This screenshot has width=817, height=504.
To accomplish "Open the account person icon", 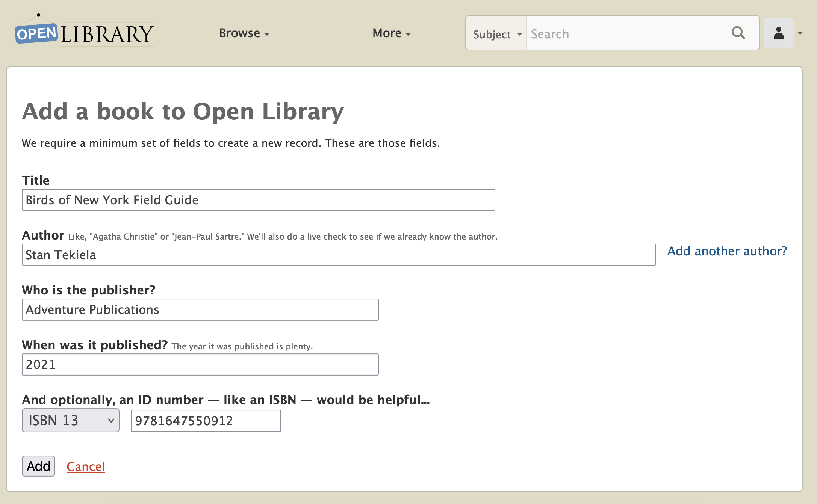I will click(778, 33).
